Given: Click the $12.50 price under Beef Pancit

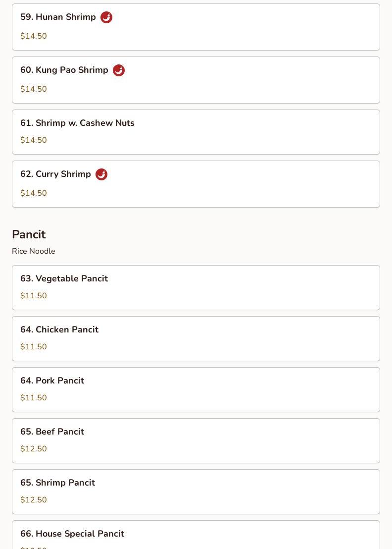Looking at the screenshot, I should click(x=34, y=449).
